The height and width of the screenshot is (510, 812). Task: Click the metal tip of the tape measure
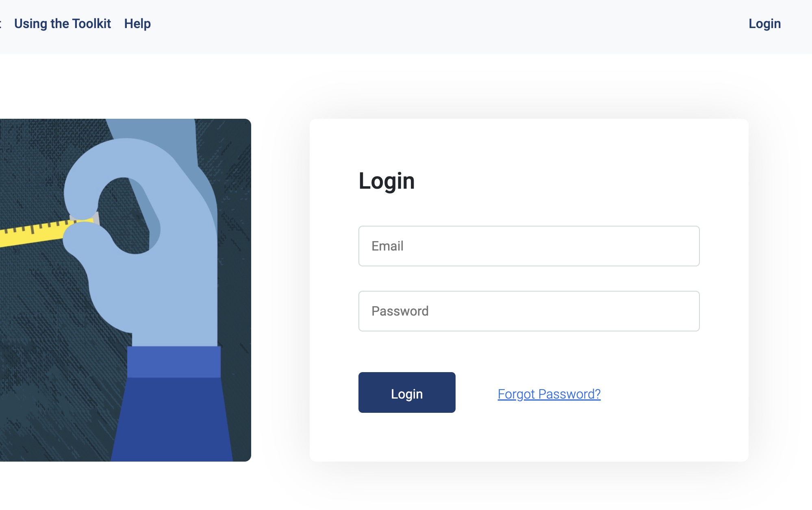tap(96, 218)
